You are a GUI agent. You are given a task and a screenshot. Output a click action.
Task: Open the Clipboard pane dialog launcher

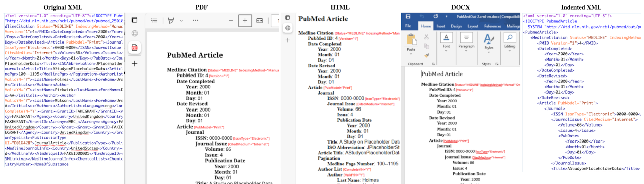pyautogui.click(x=433, y=64)
